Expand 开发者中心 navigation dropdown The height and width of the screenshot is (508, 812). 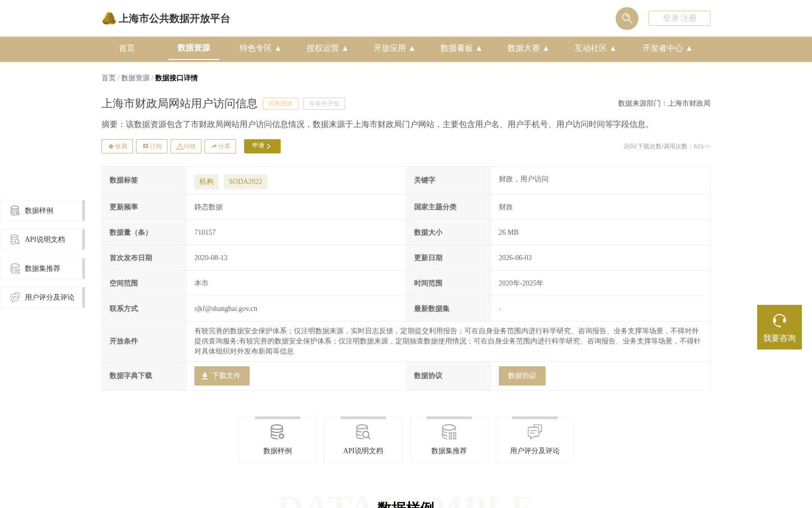(x=667, y=48)
